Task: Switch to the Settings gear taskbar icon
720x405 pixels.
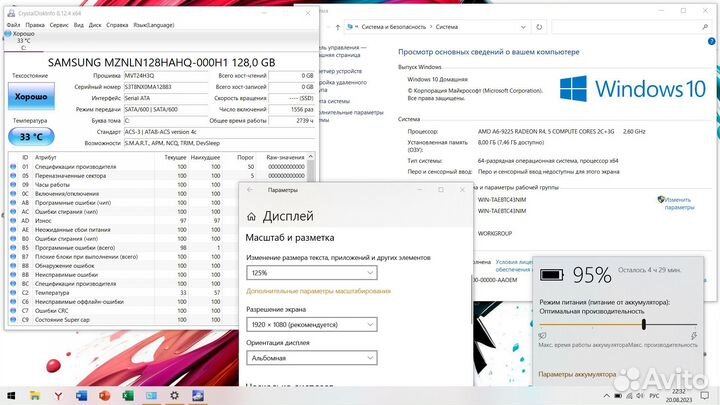Action: 174,395
